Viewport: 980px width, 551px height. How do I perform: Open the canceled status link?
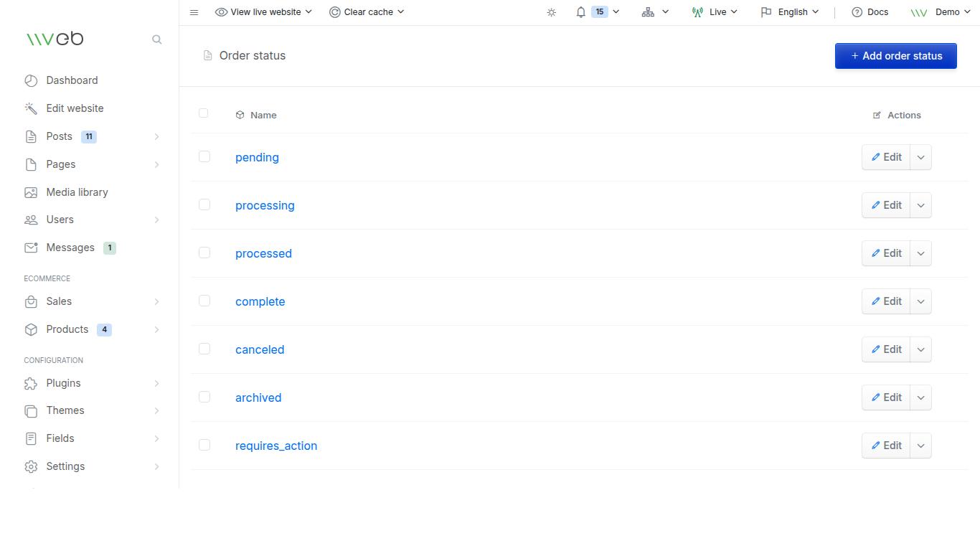click(260, 349)
